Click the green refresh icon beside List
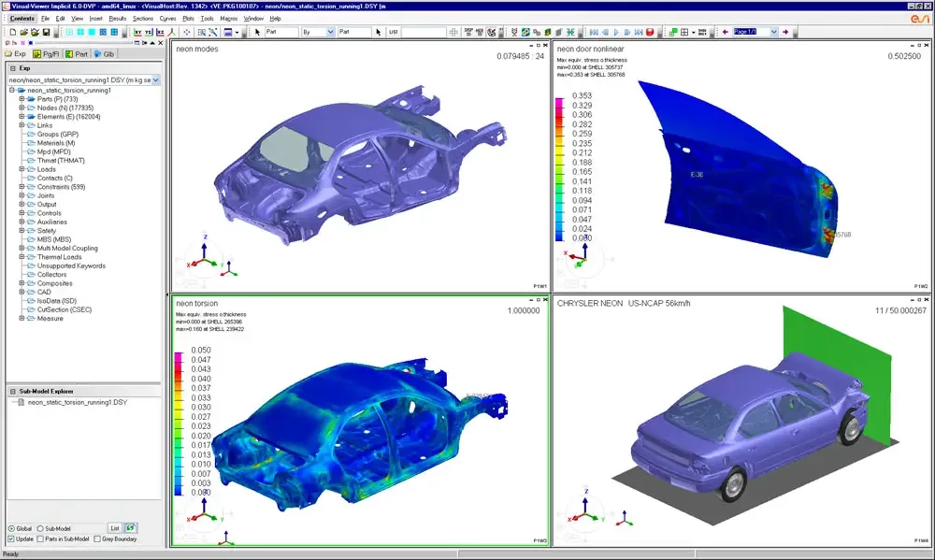The image size is (935, 560). (x=130, y=528)
